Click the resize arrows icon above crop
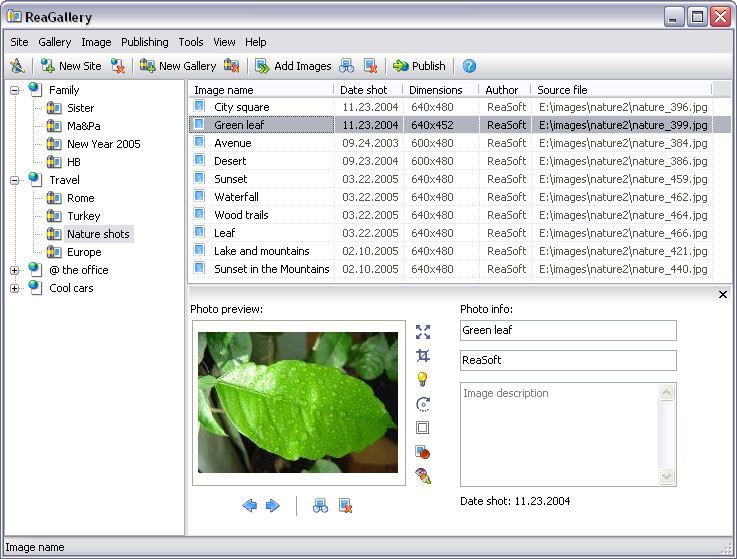Viewport: 737px width, 559px height. point(423,332)
